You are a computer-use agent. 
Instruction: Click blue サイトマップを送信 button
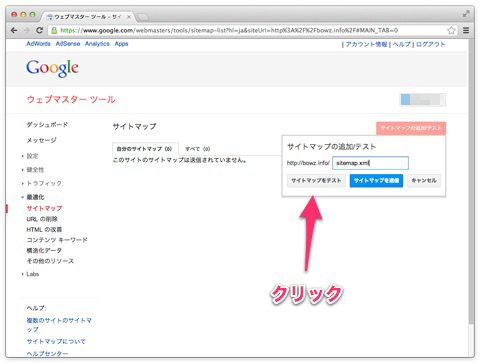(x=376, y=181)
